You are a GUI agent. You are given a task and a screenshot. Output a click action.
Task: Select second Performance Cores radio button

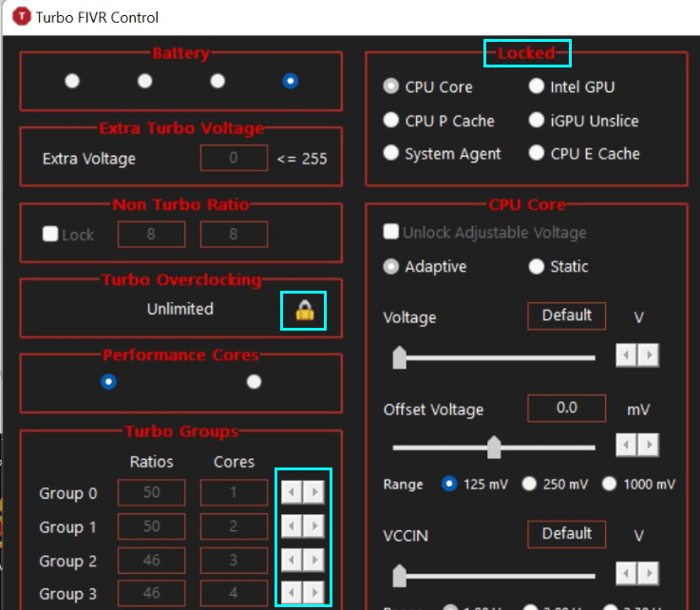254,381
